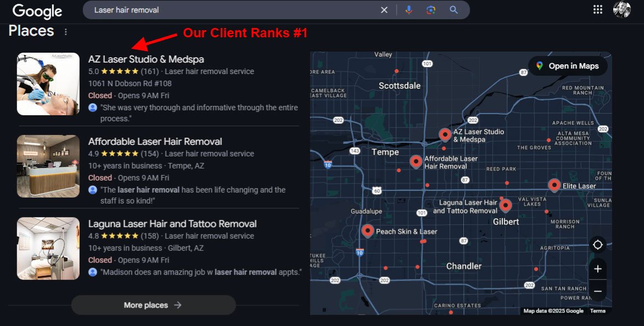This screenshot has height=326, width=644.
Task: Open Affordable Laser Hair Removal listing
Action: pos(155,142)
